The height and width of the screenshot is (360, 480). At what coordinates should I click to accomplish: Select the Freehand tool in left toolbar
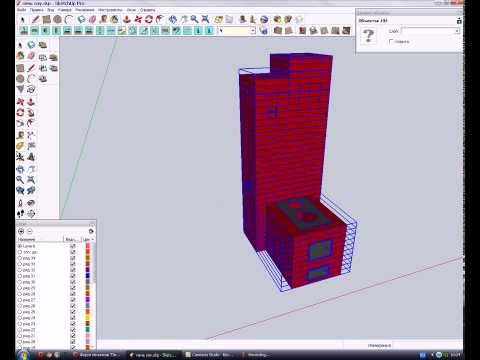pos(31,89)
